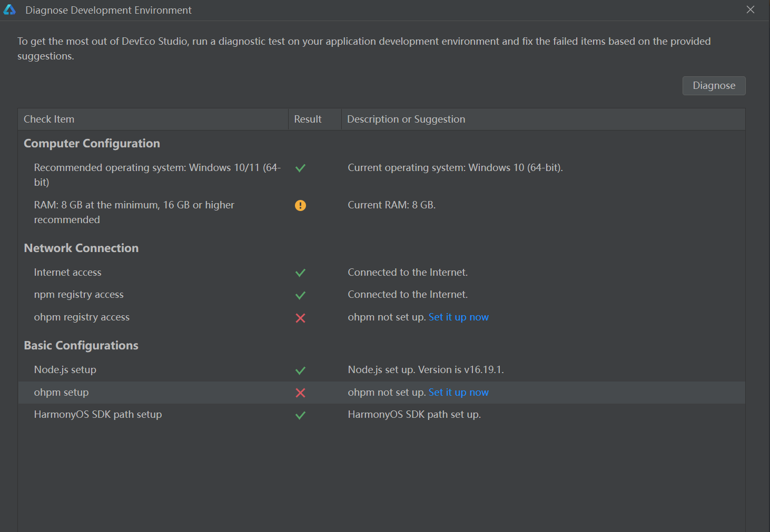Click the green check for Node.js setup
This screenshot has height=532, width=770.
tap(300, 370)
